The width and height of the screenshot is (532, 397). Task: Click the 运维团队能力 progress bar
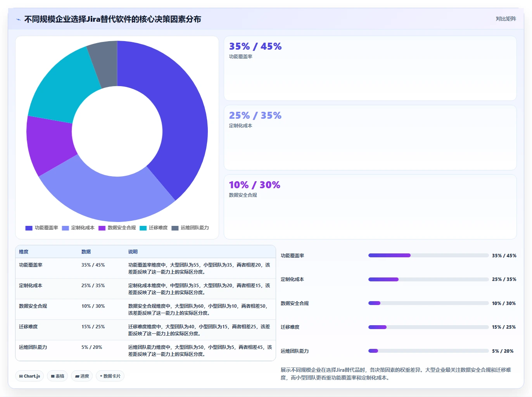click(428, 351)
